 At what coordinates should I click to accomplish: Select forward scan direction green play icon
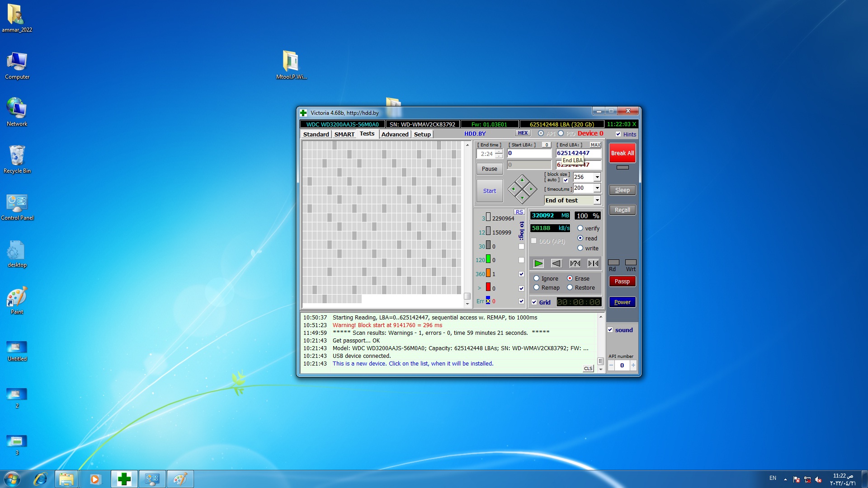tap(538, 263)
